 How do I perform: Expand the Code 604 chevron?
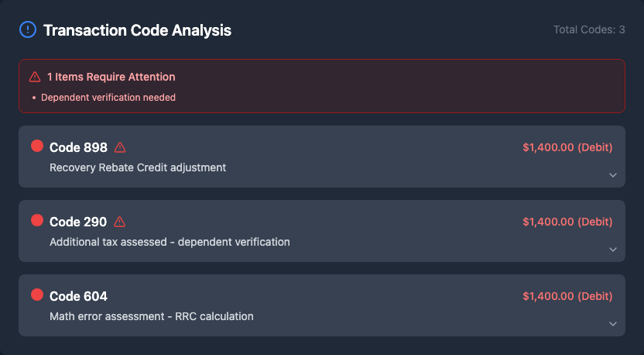point(612,324)
